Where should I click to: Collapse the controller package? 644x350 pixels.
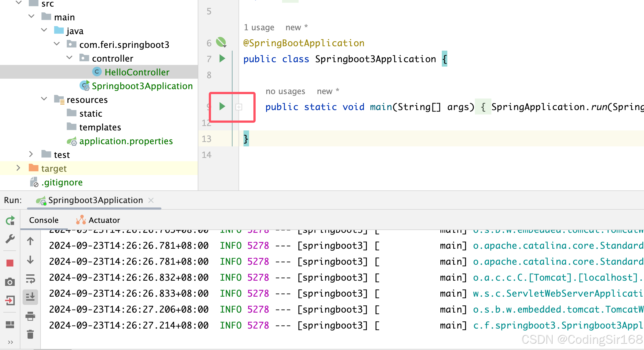tap(69, 58)
